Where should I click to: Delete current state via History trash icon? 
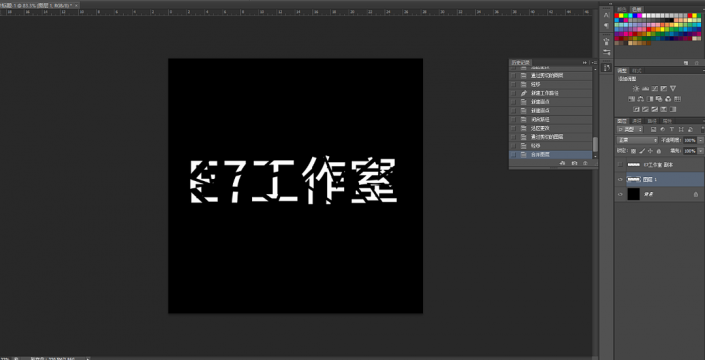point(585,164)
